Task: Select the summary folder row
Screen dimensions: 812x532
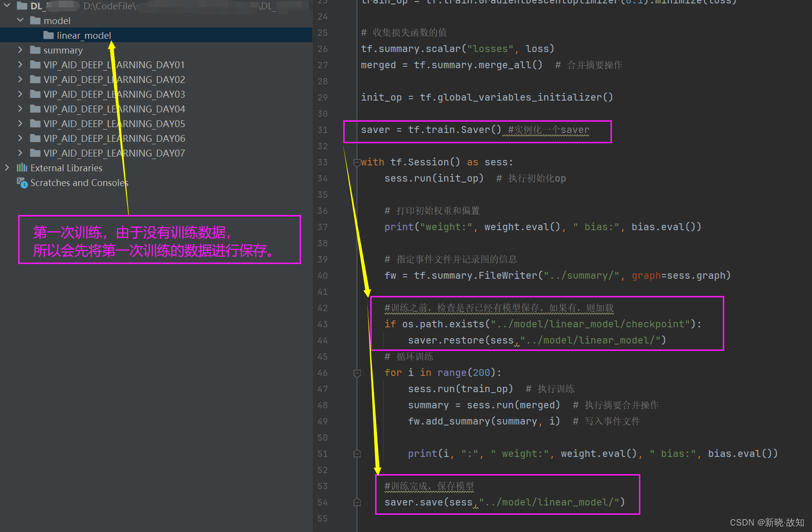Action: point(156,50)
